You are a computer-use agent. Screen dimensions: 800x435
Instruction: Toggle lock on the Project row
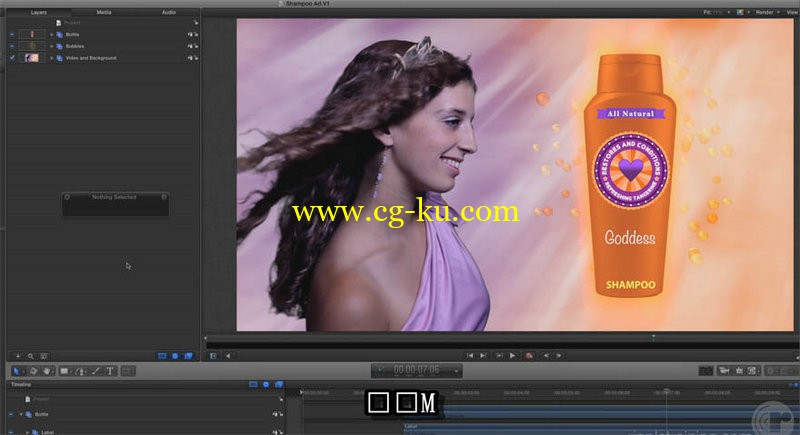coord(195,22)
